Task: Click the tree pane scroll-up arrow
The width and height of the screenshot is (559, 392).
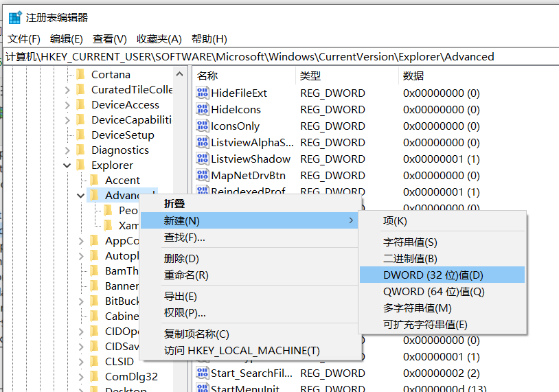Action: coord(180,74)
